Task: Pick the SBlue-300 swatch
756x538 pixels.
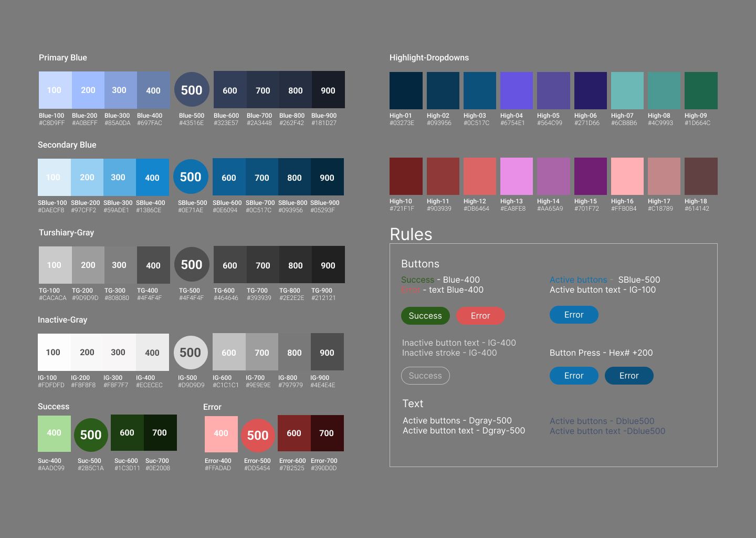Action: (x=120, y=177)
